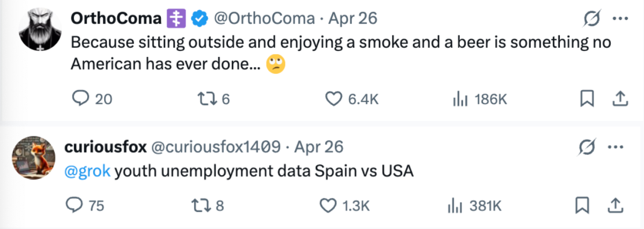Open Grok actions on curiousfox's post

click(588, 147)
